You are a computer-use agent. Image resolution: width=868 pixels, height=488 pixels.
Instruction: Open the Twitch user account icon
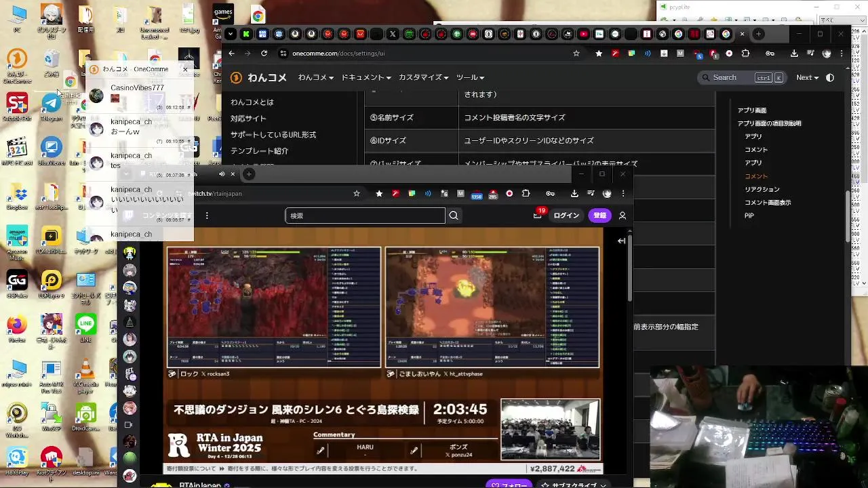point(623,216)
